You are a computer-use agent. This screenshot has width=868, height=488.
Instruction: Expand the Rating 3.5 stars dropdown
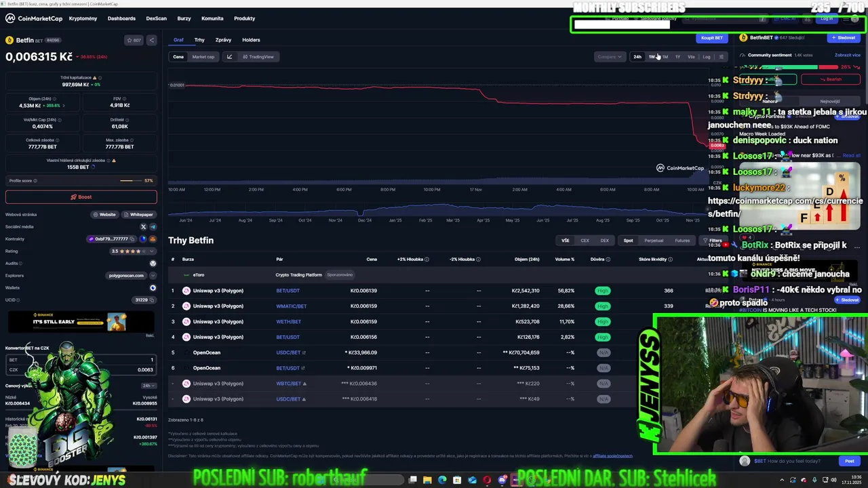(x=153, y=251)
